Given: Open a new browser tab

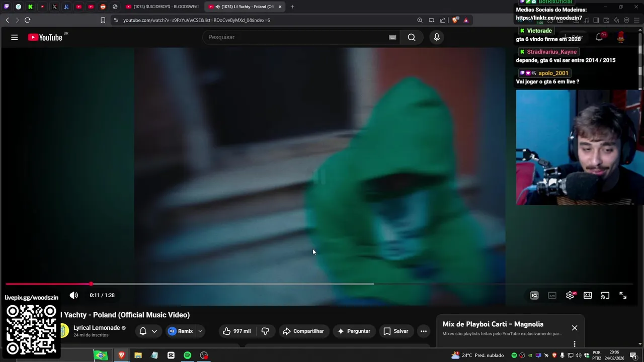Looking at the screenshot, I should [x=292, y=7].
